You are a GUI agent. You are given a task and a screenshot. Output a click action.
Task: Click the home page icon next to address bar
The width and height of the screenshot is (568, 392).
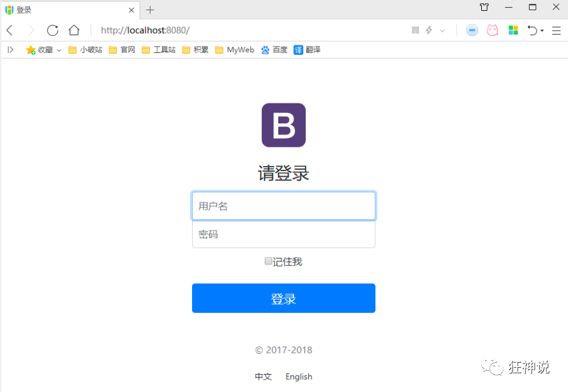coord(73,30)
